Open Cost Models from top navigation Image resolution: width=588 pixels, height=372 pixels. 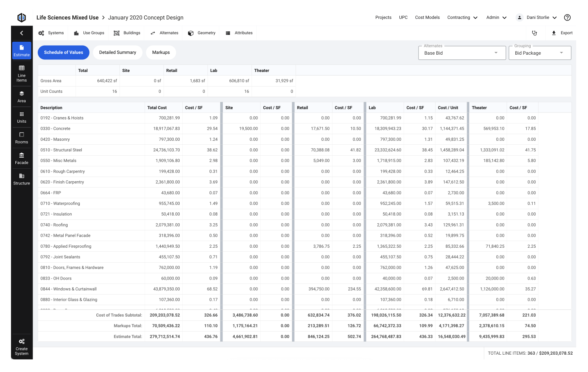click(x=427, y=18)
